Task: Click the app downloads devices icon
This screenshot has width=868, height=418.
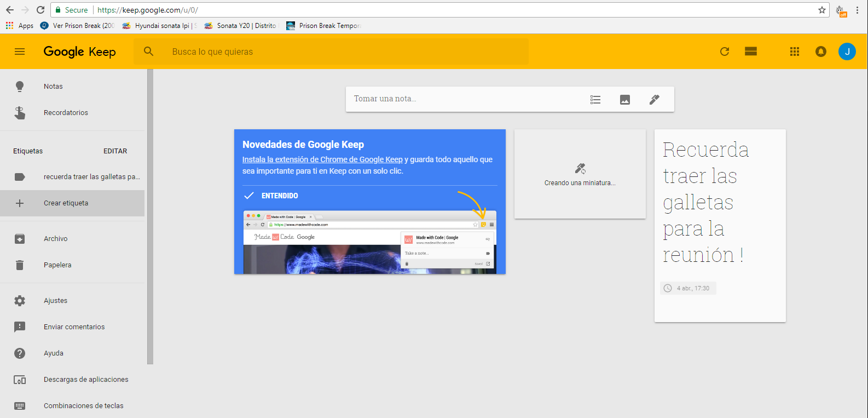Action: pos(20,380)
